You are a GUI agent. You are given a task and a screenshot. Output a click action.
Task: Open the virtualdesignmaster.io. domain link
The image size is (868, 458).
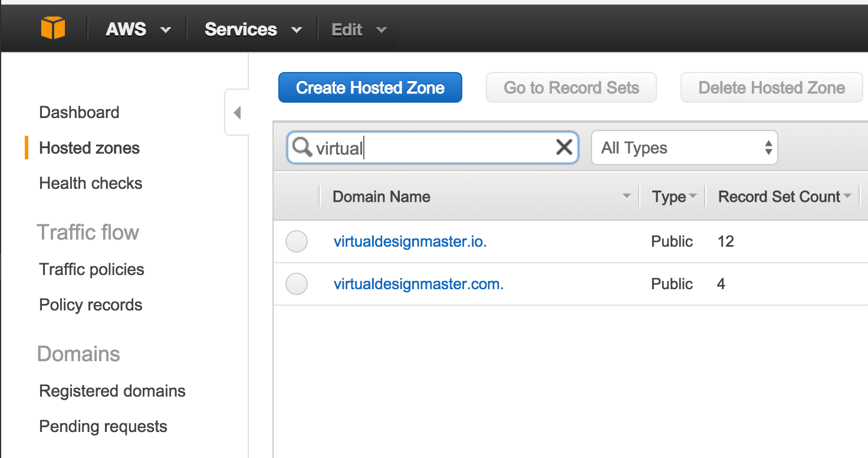(410, 241)
